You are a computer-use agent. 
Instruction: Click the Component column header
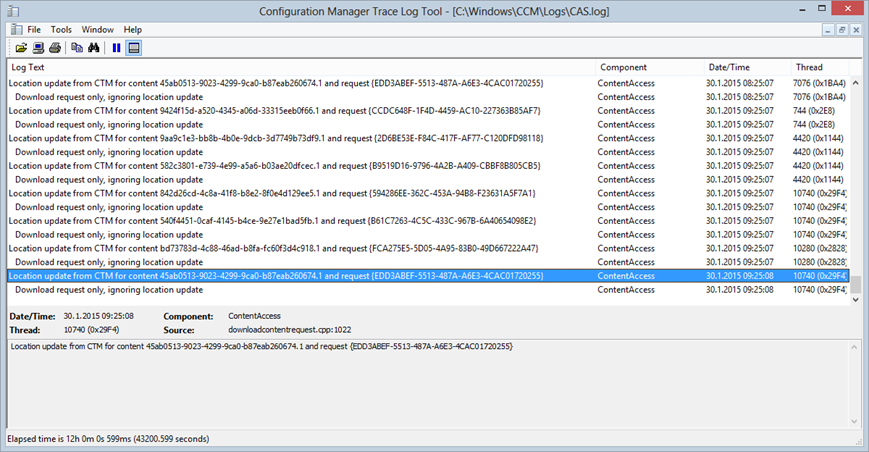pyautogui.click(x=650, y=67)
